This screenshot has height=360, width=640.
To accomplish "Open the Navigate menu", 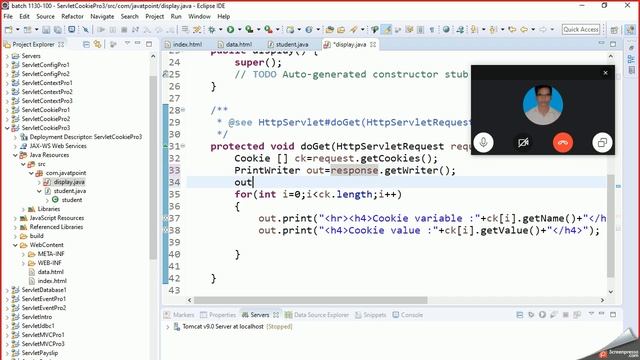I will (x=102, y=16).
